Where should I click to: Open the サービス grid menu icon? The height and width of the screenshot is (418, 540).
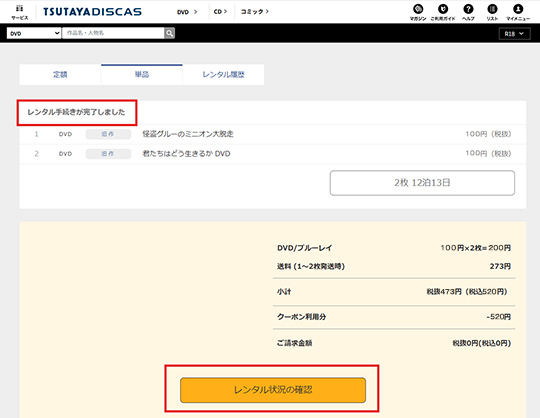pyautogui.click(x=20, y=12)
